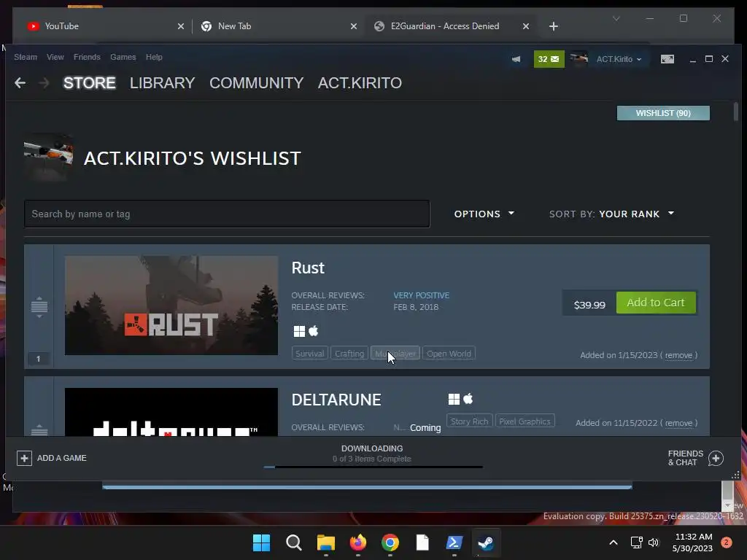Click the rank number 1 box
Viewport: 747px width, 560px height.
(x=39, y=359)
